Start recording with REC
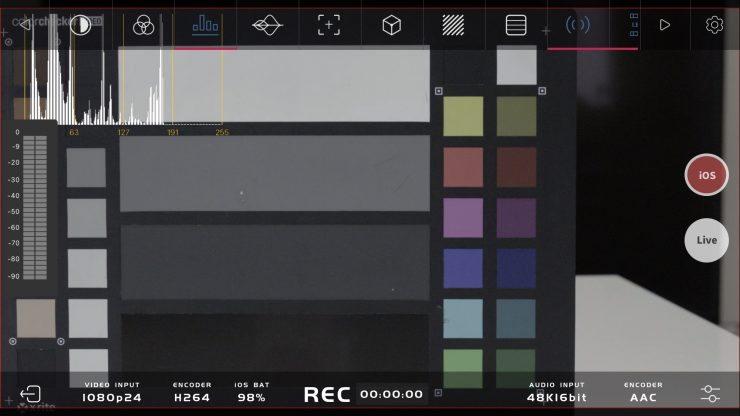Screen dimensions: 740x416 coord(327,395)
